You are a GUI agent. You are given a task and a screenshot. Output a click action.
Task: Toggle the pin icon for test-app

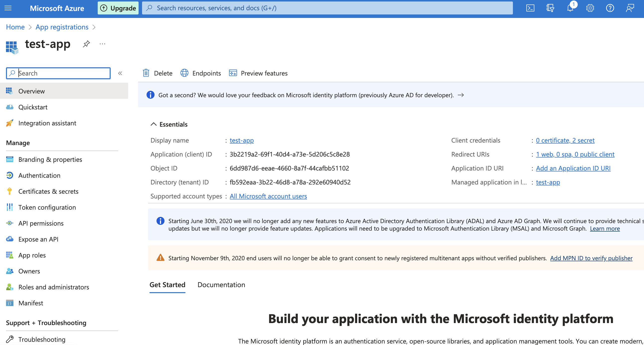point(85,44)
